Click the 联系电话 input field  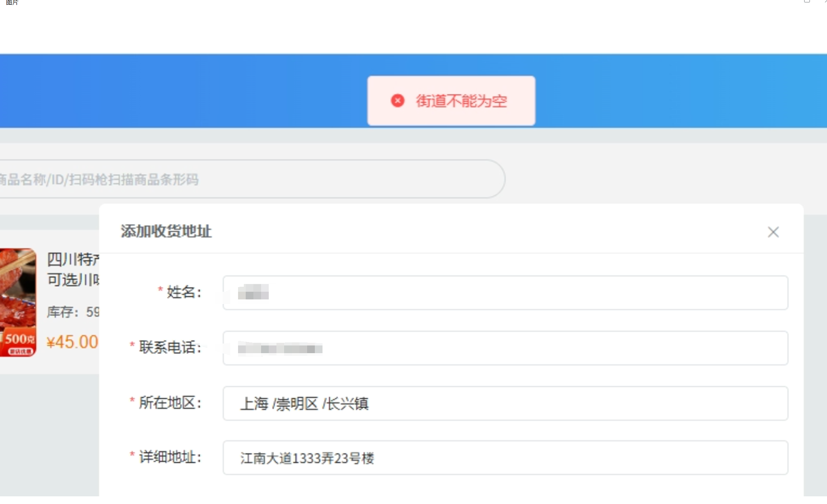click(x=505, y=348)
